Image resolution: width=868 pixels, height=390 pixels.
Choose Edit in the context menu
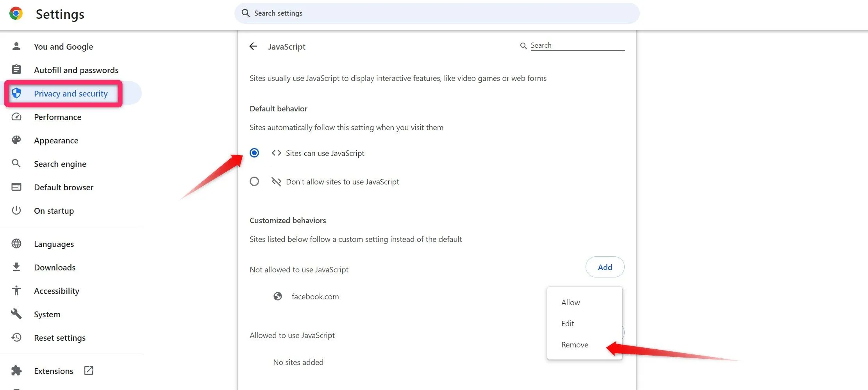pyautogui.click(x=585, y=324)
